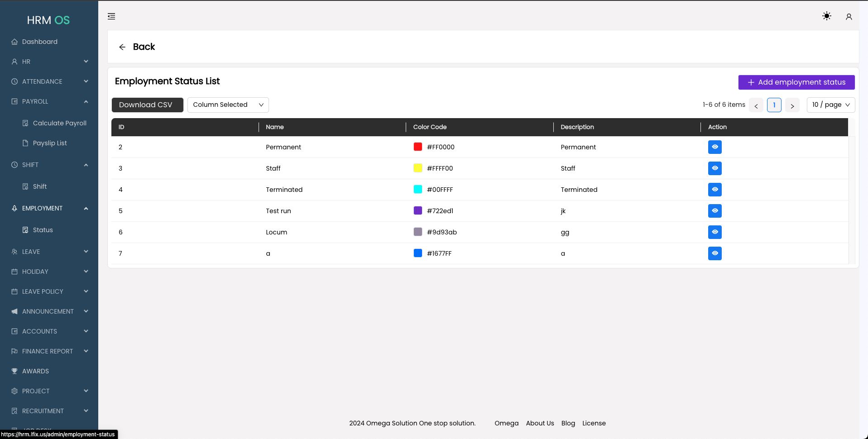
Task: View the Test run row eye icon
Action: [715, 211]
